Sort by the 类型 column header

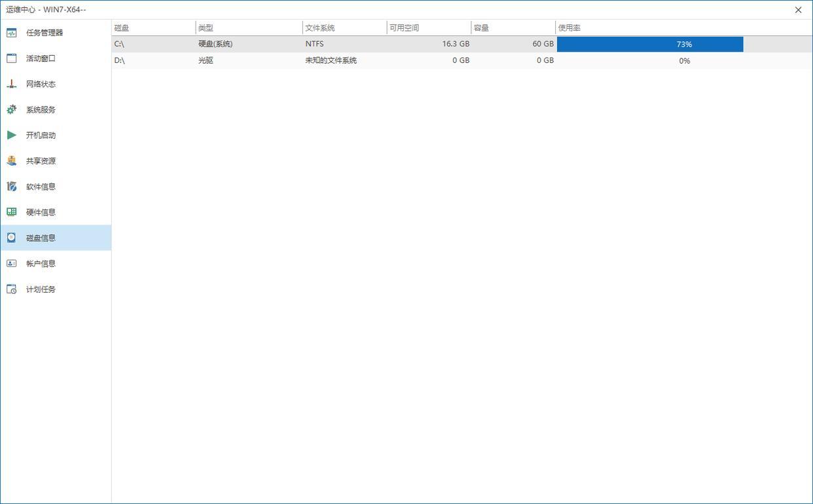tap(249, 28)
